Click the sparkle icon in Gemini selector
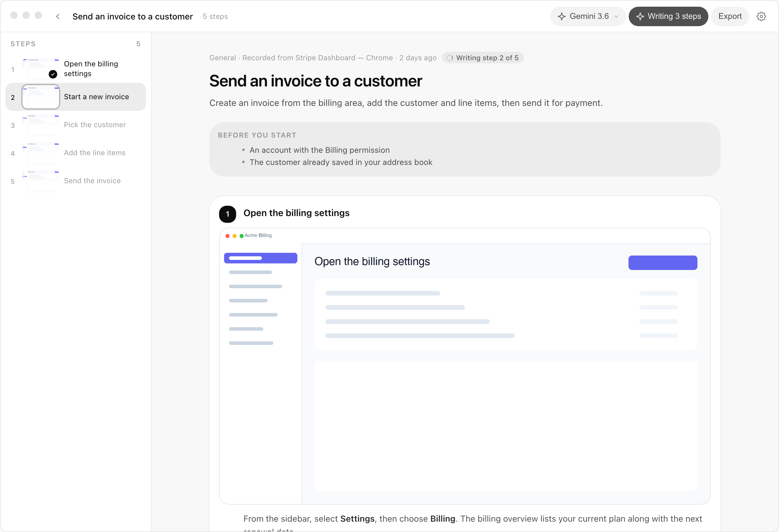 tap(562, 16)
